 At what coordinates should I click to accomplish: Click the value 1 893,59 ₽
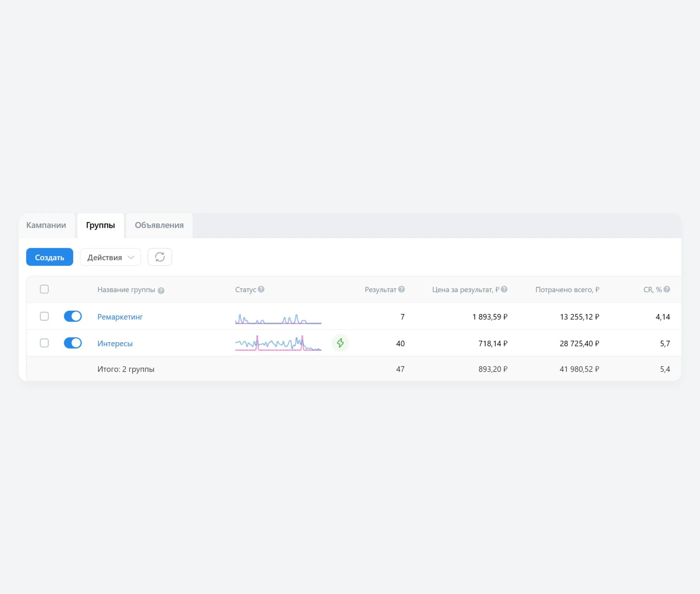point(490,316)
